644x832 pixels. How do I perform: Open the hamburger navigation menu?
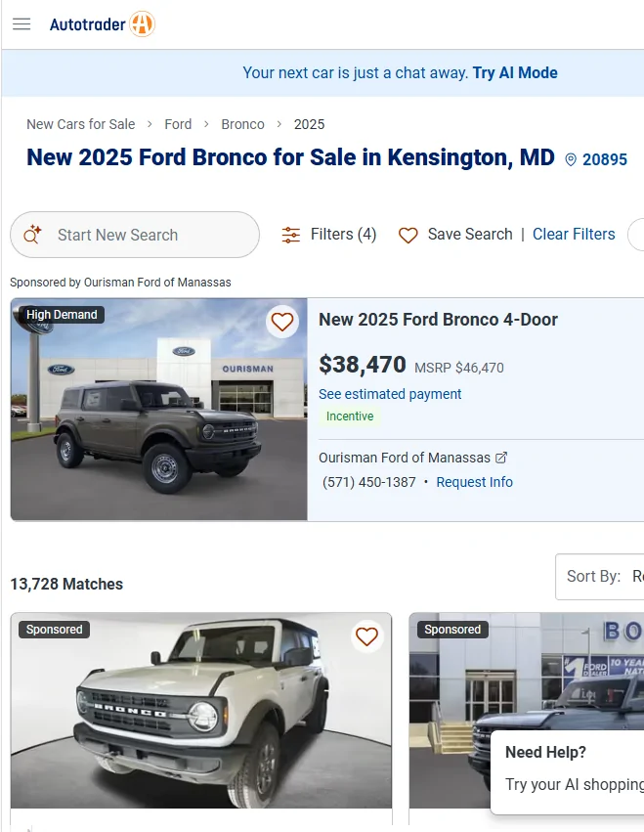[x=21, y=24]
